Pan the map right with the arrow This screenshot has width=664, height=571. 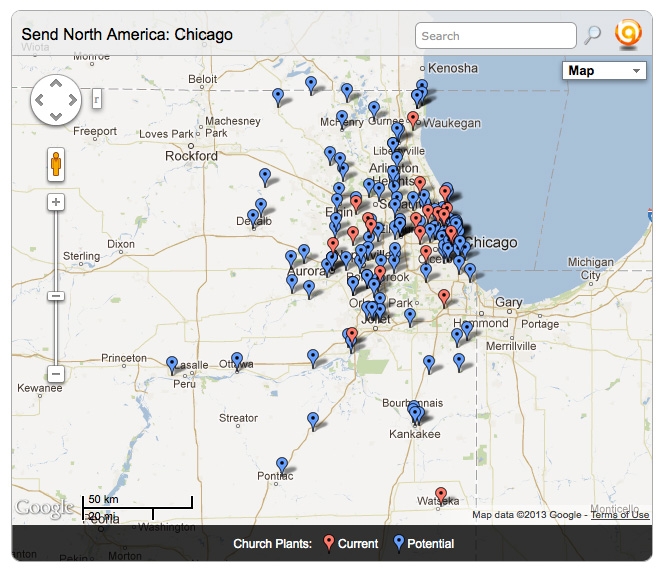[x=72, y=100]
